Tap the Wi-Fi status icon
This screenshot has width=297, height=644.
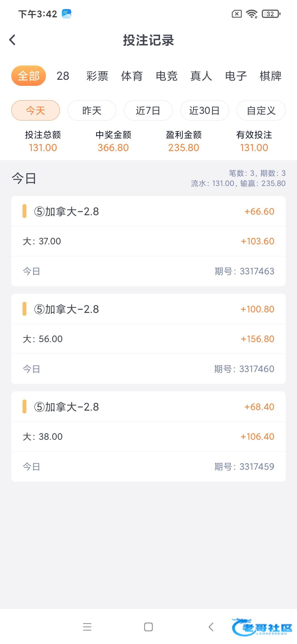click(x=252, y=14)
